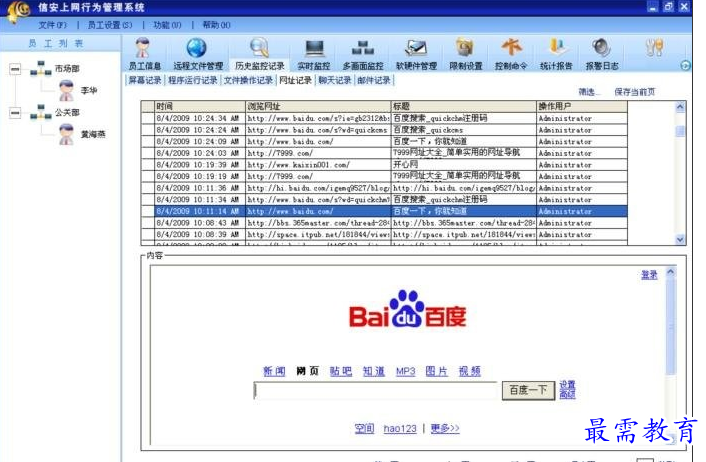
Task: Click the Baidu search input field
Action: (376, 390)
